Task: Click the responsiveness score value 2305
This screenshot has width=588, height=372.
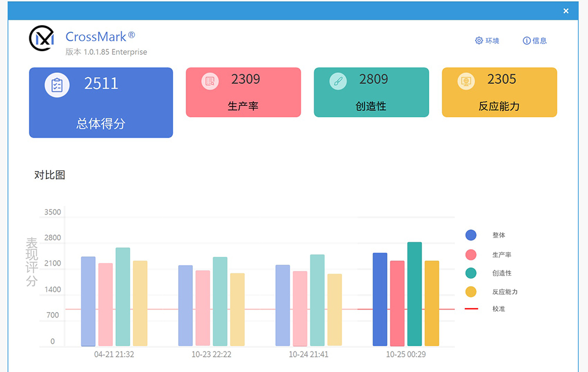Action: click(x=502, y=79)
